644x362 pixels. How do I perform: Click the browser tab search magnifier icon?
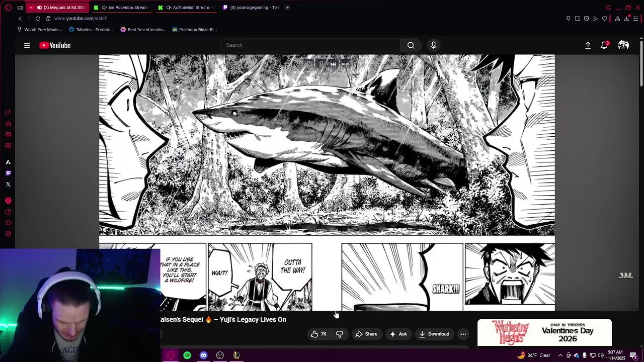tap(608, 8)
